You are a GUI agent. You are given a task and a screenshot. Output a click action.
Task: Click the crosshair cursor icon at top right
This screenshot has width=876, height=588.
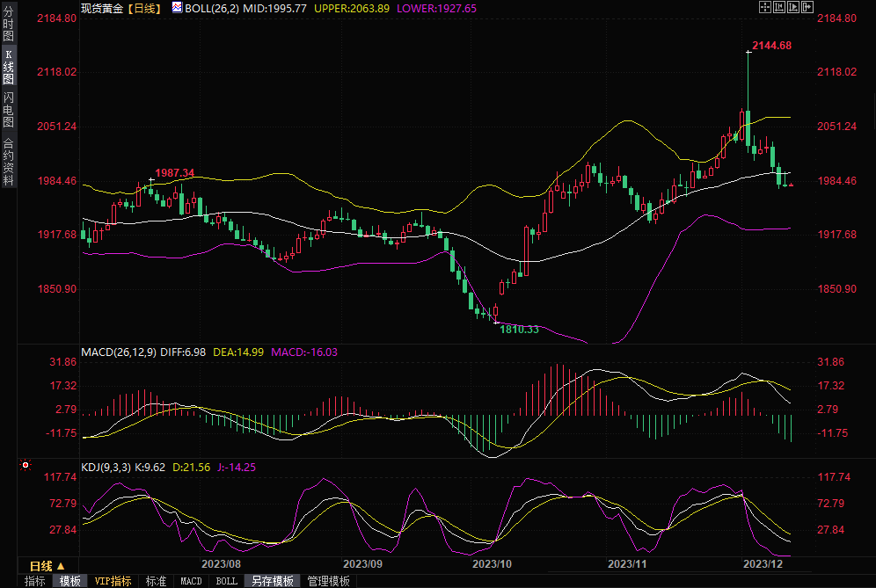click(x=765, y=7)
